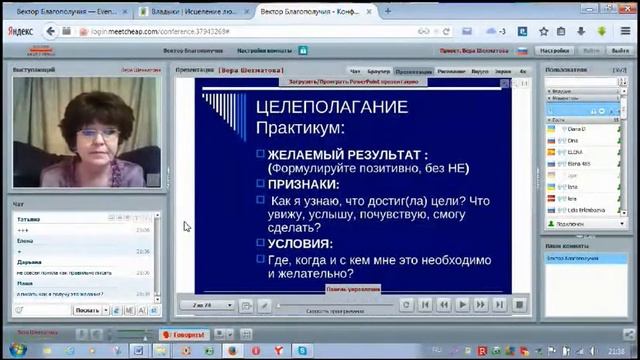Image resolution: width=640 pixels, height=360 pixels.
Task: Fast-forward the presentation
Action: pos(480,304)
